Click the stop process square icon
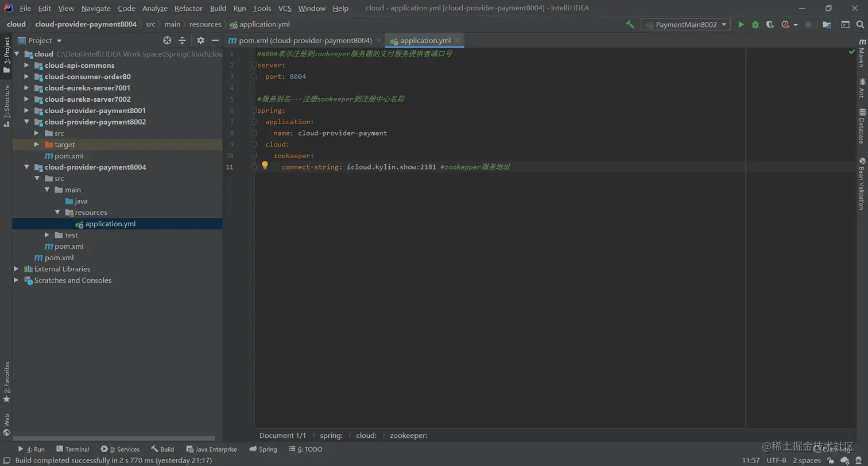The width and height of the screenshot is (868, 466). click(x=808, y=25)
